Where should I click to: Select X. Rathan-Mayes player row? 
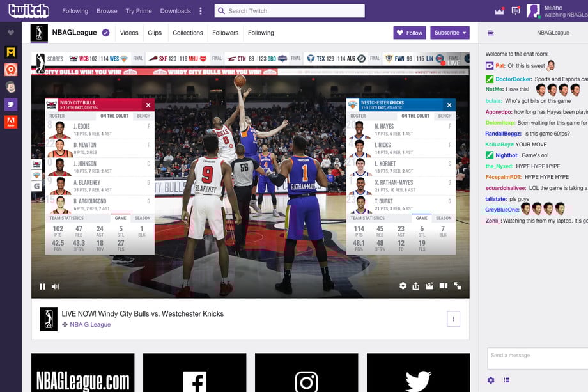(401, 185)
